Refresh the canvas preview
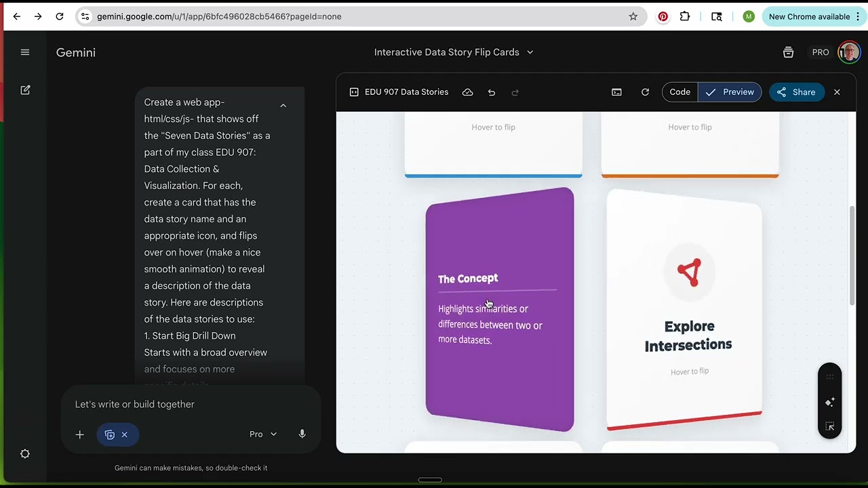 (646, 92)
